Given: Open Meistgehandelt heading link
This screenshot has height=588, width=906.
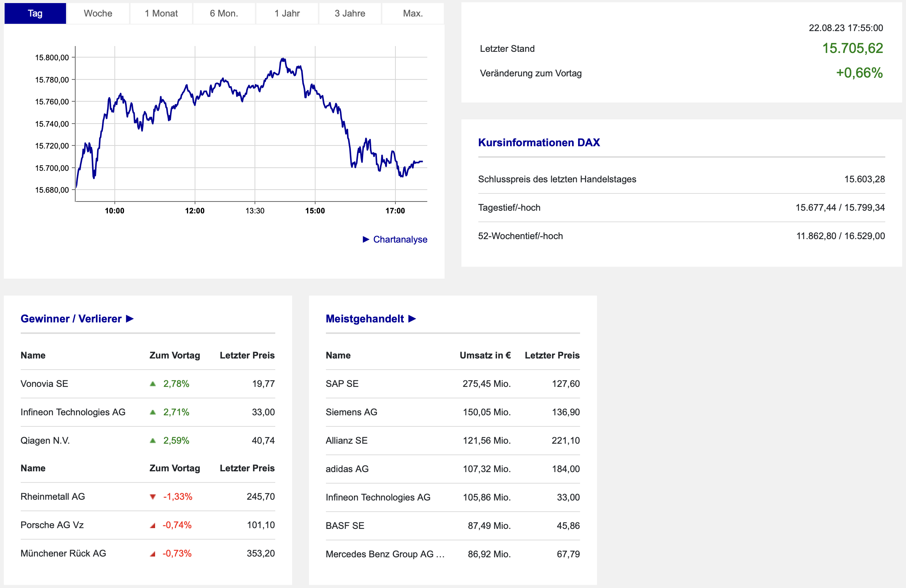Looking at the screenshot, I should point(364,319).
